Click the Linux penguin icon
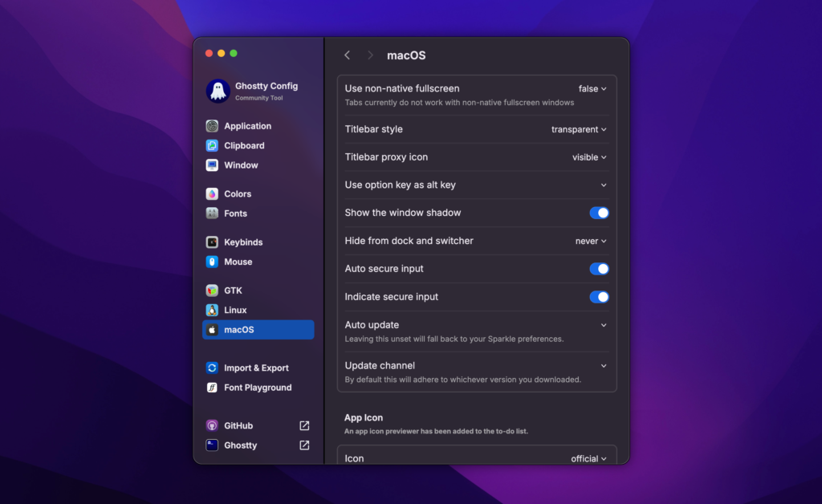822x504 pixels. click(x=212, y=311)
